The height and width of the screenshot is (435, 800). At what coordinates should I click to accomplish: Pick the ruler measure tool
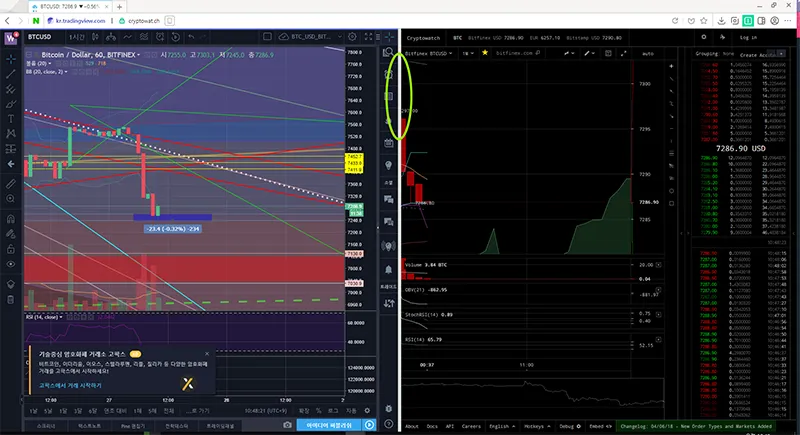[11, 184]
